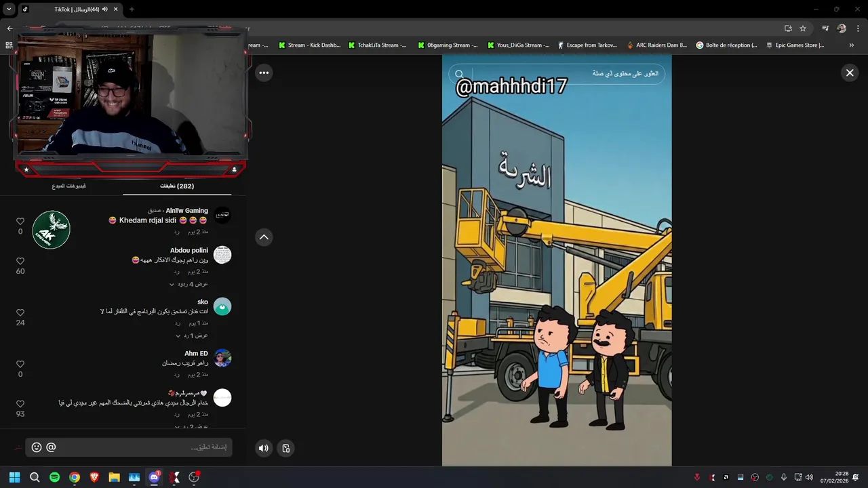Open File Explorer from the taskbar
This screenshot has width=868, height=488.
(114, 477)
